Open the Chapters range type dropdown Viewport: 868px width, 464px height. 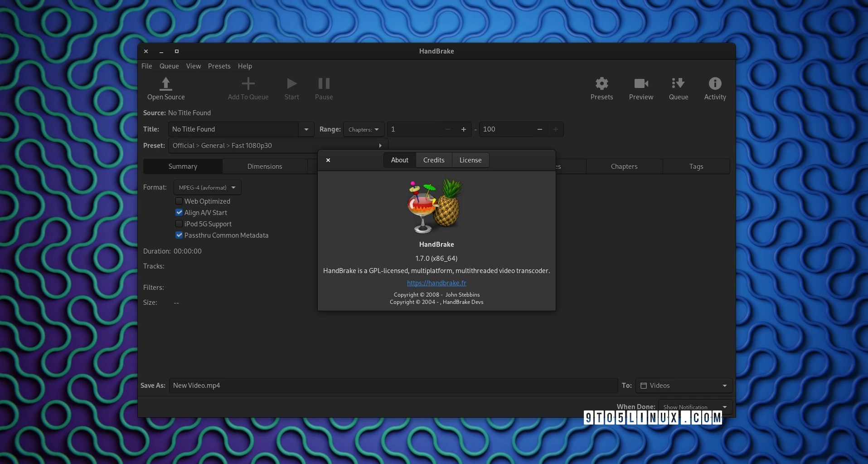click(363, 129)
